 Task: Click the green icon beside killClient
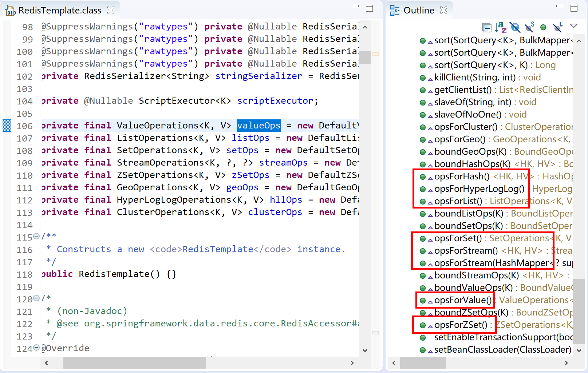pos(423,78)
